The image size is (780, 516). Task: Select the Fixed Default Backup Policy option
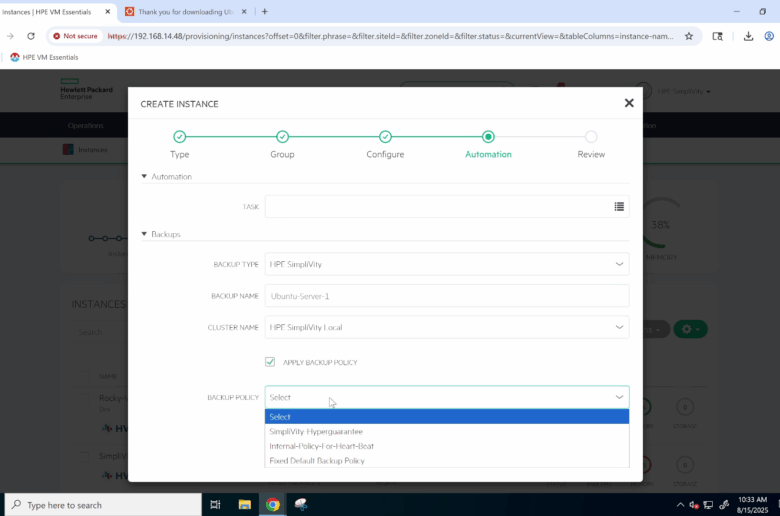[317, 461]
